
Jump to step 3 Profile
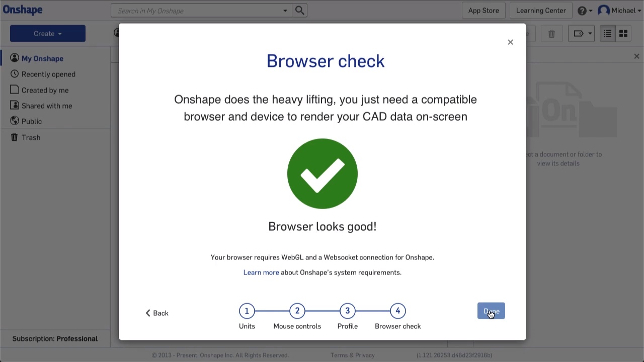coord(347,311)
